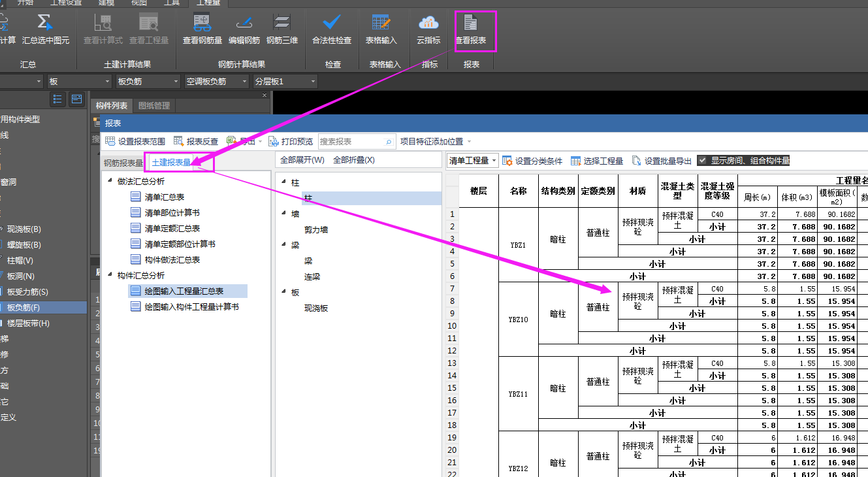The image size is (868, 477).
Task: Close the 构件列表 panel with X
Action: 265,95
